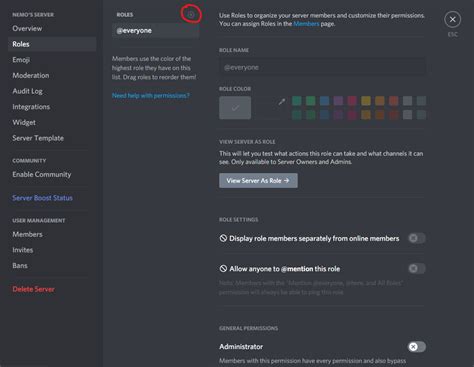Open Server Template page
Screen dimensions: 474x367
point(38,138)
